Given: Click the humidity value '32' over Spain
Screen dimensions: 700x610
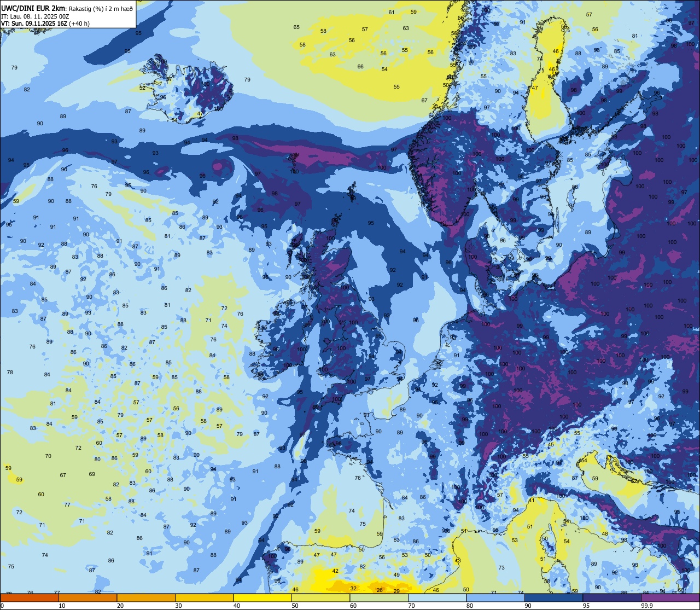Looking at the screenshot, I should click(353, 588).
